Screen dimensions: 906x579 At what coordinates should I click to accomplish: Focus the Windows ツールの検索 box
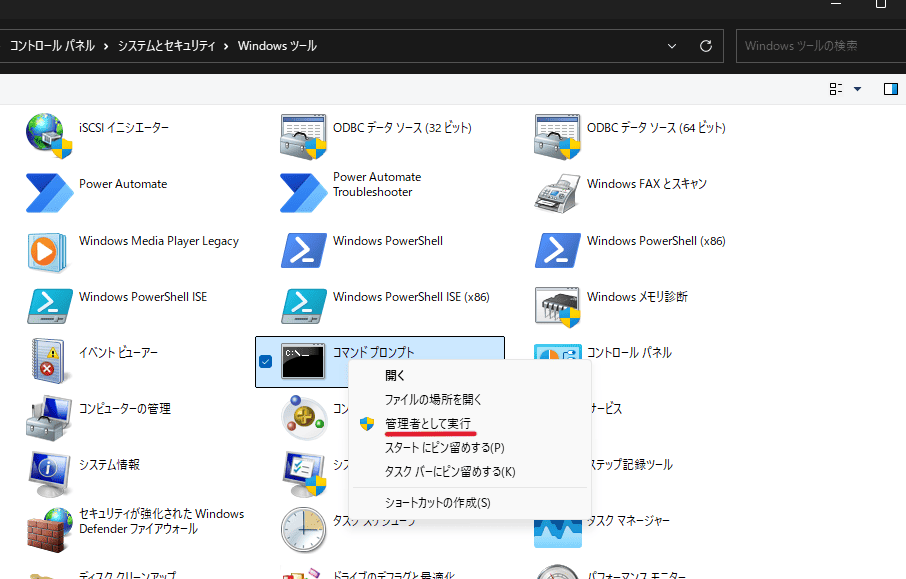pyautogui.click(x=820, y=46)
